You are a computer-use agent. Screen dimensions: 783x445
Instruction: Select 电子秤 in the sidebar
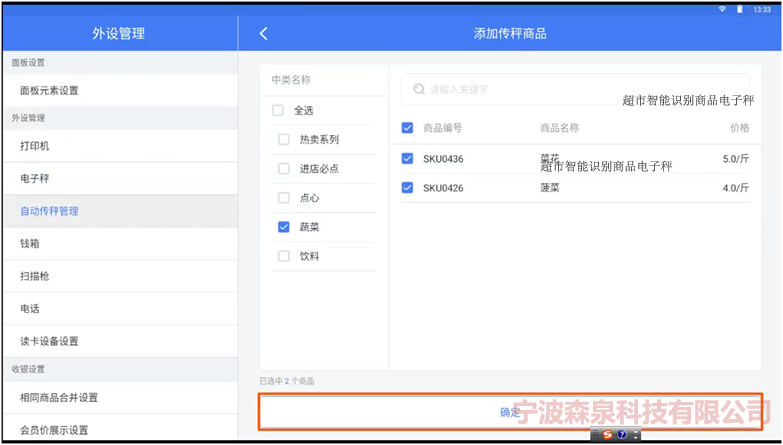click(119, 178)
